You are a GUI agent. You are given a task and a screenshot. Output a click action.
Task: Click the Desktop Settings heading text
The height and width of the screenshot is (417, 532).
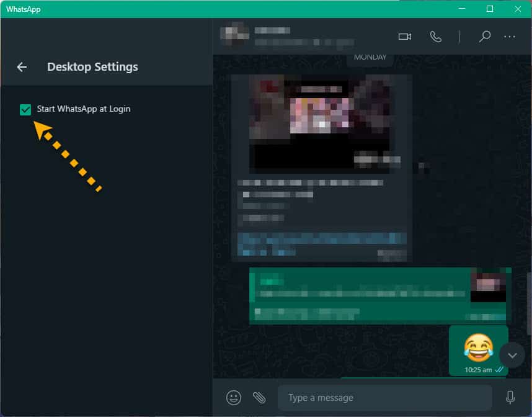tap(92, 67)
